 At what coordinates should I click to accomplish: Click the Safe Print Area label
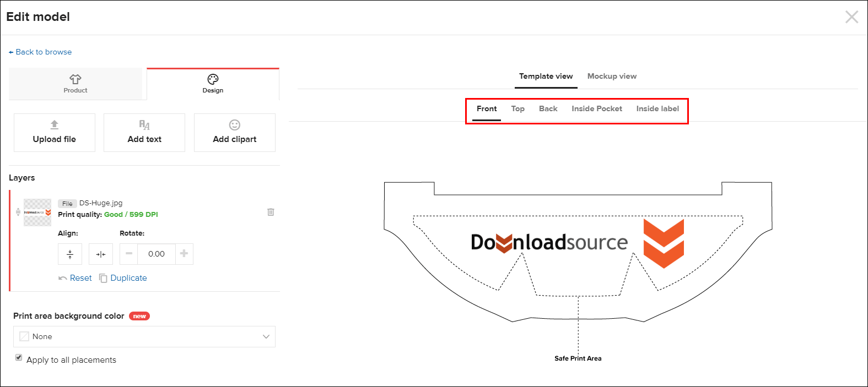point(578,358)
